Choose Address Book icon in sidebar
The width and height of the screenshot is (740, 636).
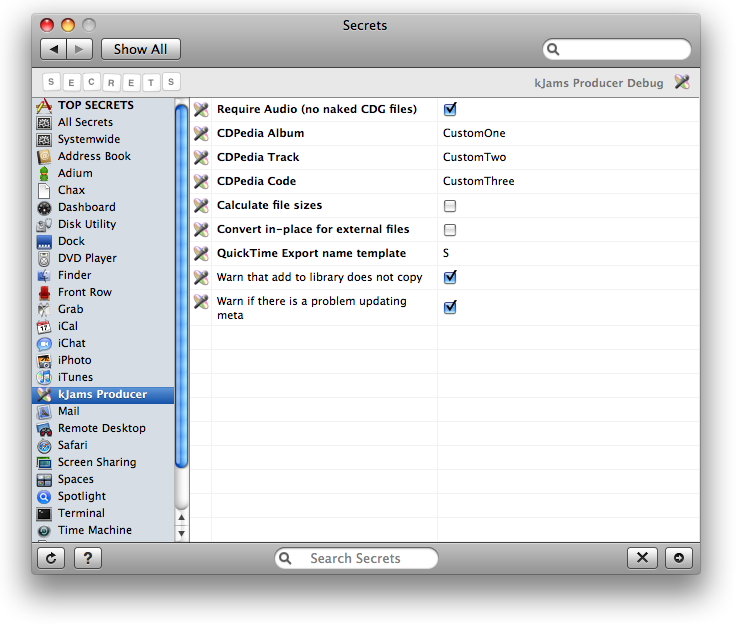pyautogui.click(x=44, y=157)
